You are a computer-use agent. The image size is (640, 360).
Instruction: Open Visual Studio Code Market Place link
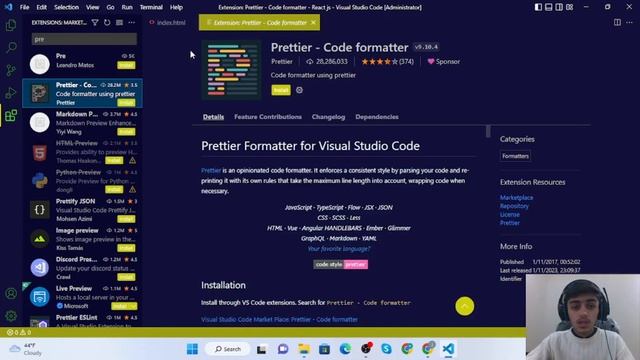(279, 319)
